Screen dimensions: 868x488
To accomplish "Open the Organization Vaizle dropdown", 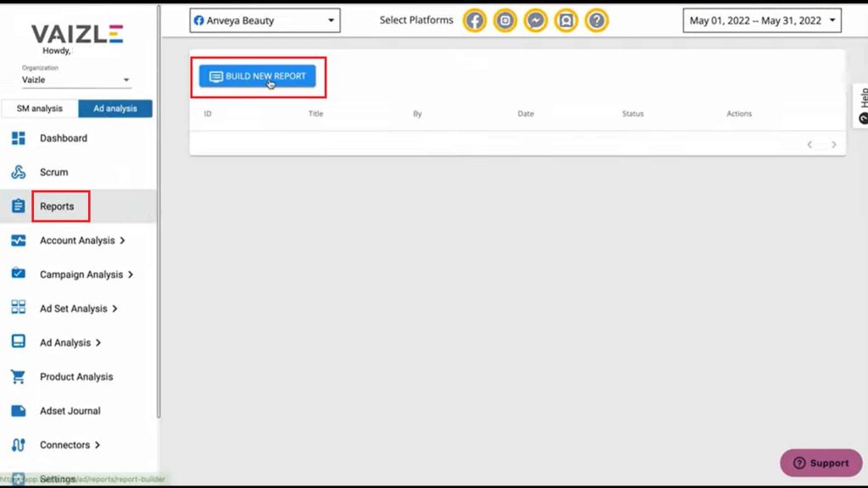I will tap(75, 80).
